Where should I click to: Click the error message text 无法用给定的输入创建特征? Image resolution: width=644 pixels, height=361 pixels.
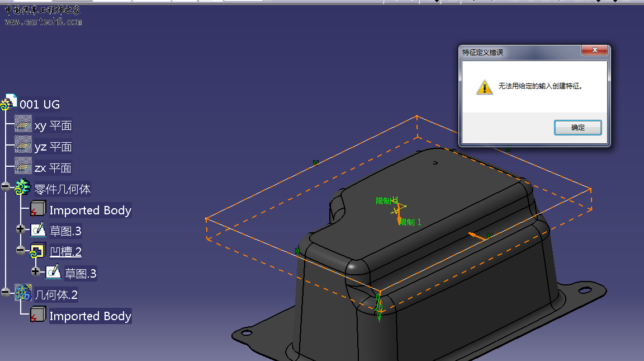tap(541, 86)
